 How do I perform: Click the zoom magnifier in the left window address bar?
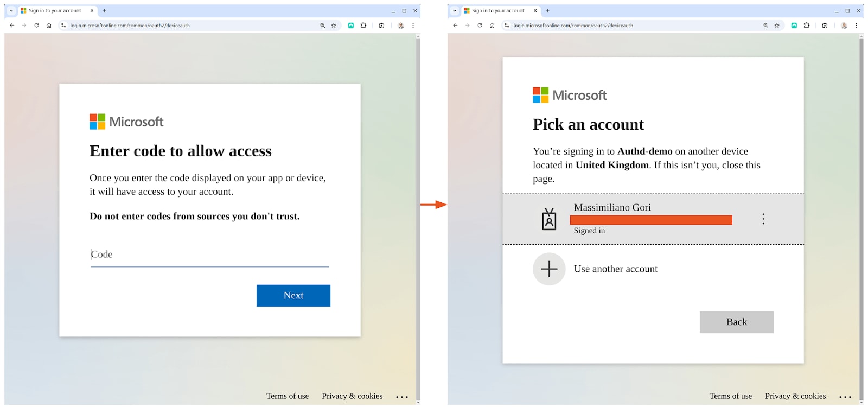pos(322,26)
